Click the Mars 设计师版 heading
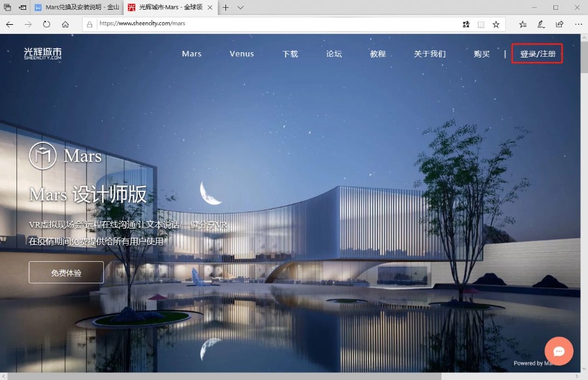This screenshot has width=588, height=380. tap(88, 194)
